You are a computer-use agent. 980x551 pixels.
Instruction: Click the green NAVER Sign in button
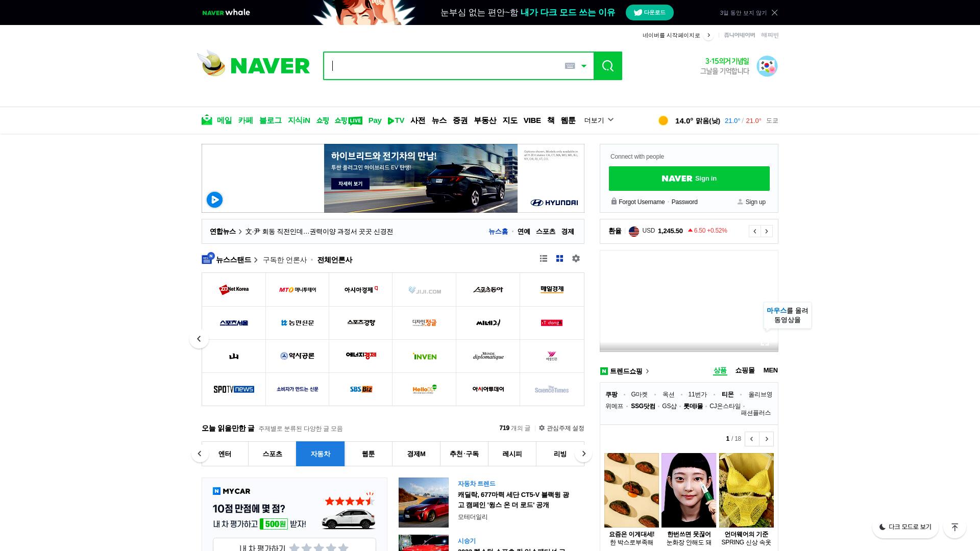[x=689, y=179]
